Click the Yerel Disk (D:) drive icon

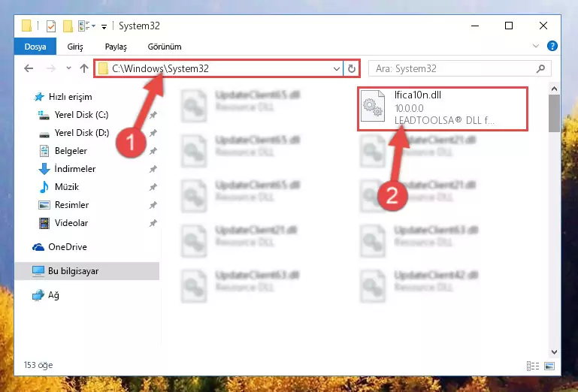(x=44, y=134)
